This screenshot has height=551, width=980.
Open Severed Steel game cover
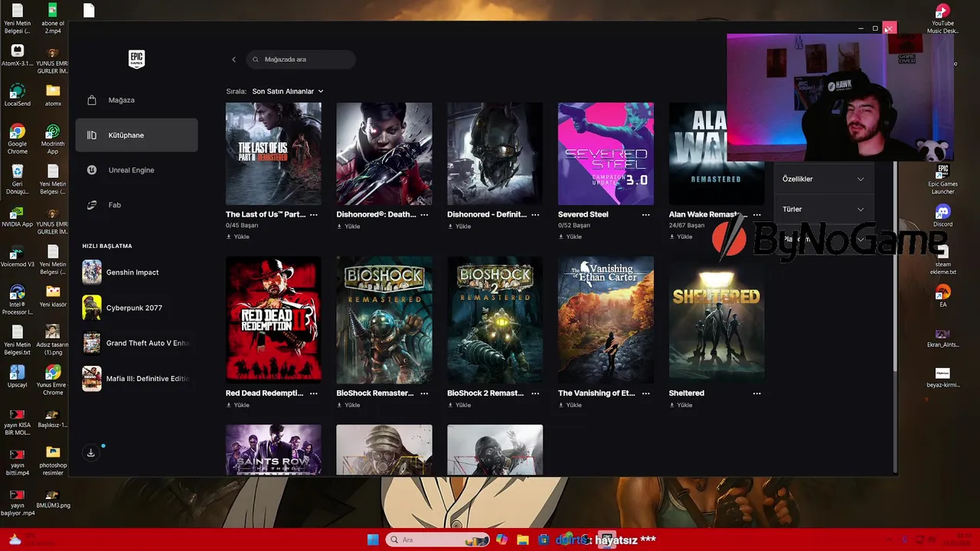pos(606,154)
